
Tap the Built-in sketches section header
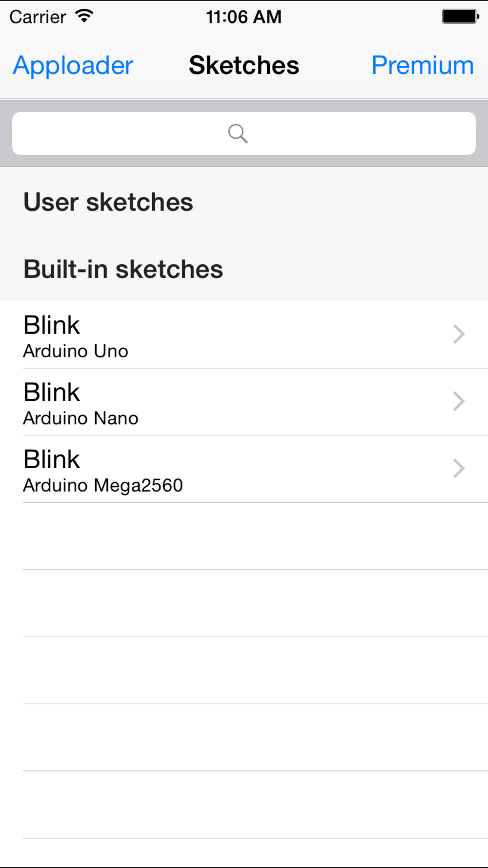click(x=123, y=269)
